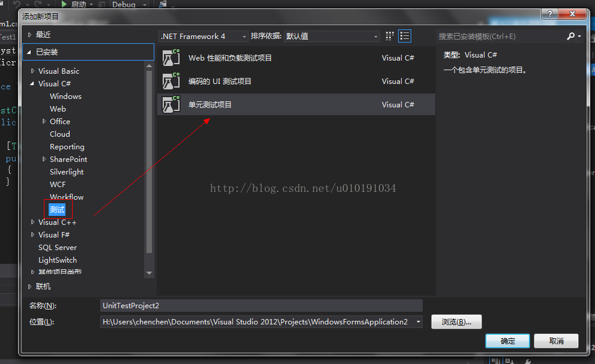Open the location path dropdown arrow
Screen dimensions: 595x364
(x=418, y=322)
